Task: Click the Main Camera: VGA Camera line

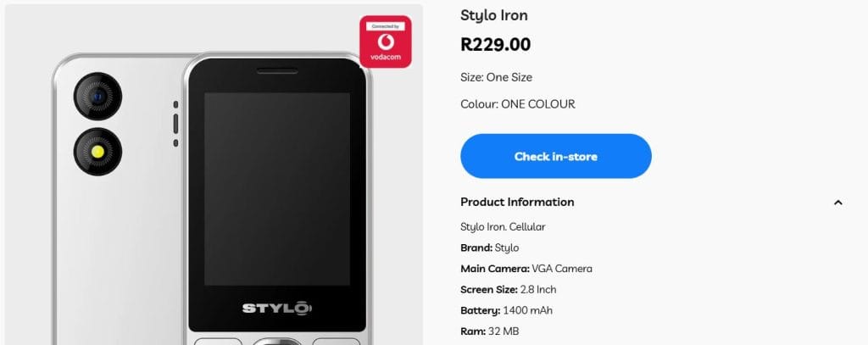Action: click(x=526, y=269)
